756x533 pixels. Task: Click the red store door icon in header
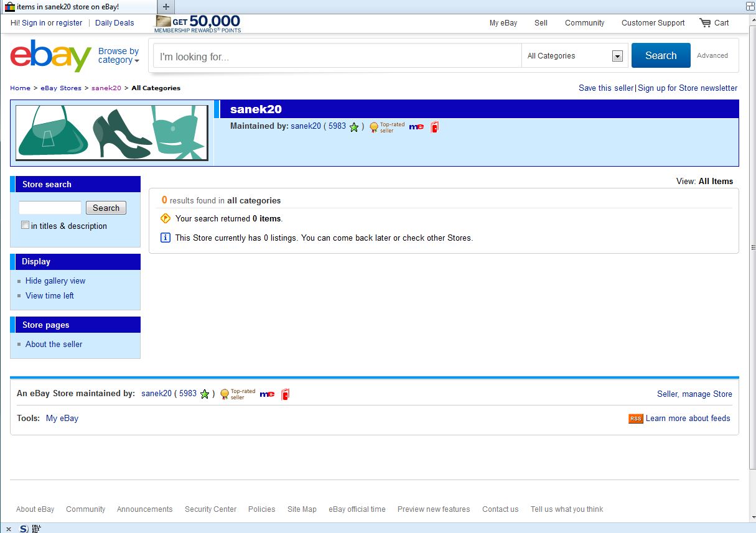(x=434, y=127)
